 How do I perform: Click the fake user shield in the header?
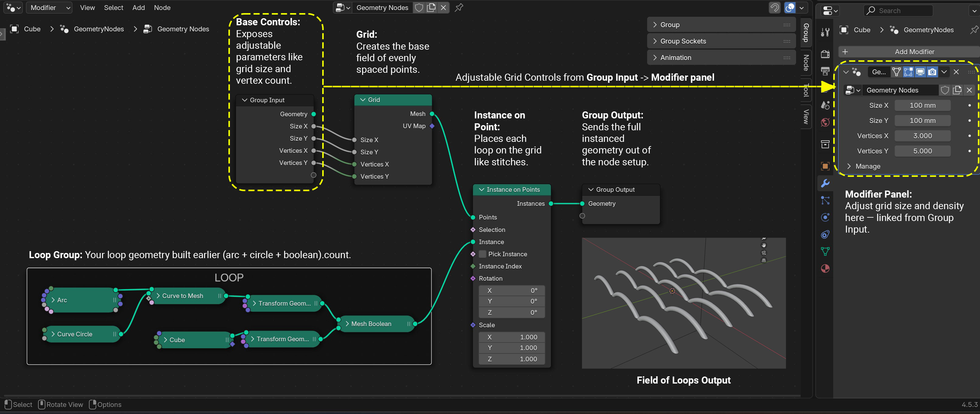pos(419,8)
